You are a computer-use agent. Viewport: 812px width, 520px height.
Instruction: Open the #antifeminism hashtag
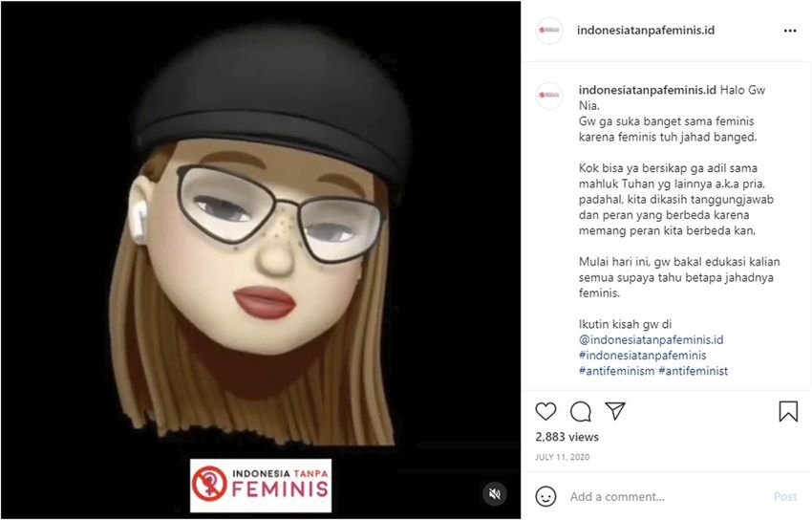[616, 371]
